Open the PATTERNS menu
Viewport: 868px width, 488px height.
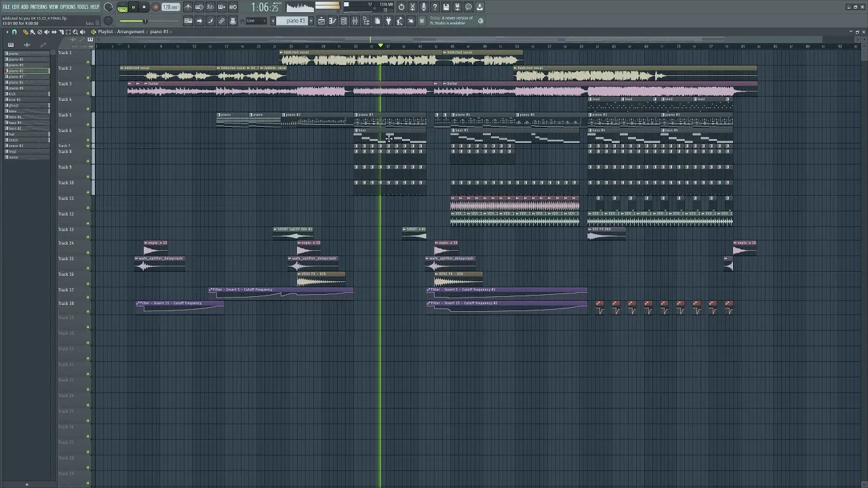39,7
